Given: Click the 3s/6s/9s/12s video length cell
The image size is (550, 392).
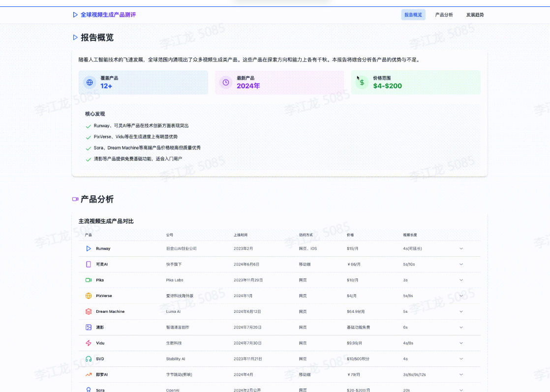Looking at the screenshot, I should (414, 374).
